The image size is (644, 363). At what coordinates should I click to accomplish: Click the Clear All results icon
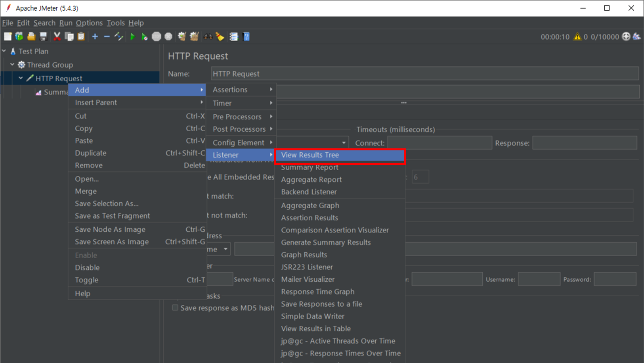click(194, 36)
